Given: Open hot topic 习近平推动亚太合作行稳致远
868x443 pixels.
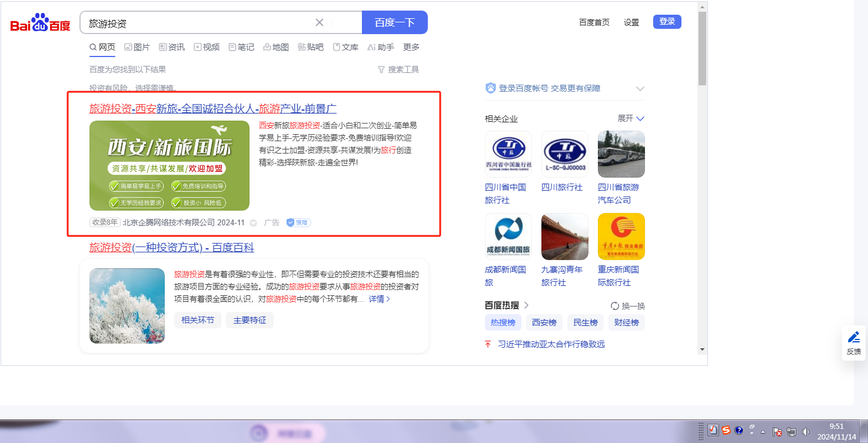Looking at the screenshot, I should click(x=551, y=344).
